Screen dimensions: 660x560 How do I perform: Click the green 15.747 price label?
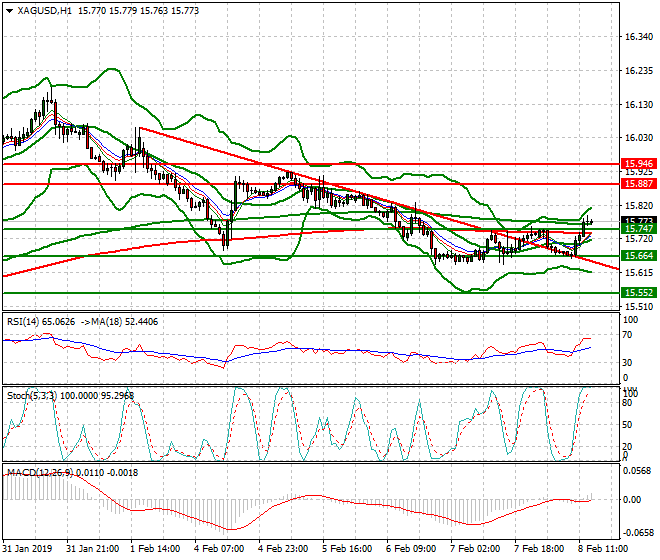click(x=636, y=229)
